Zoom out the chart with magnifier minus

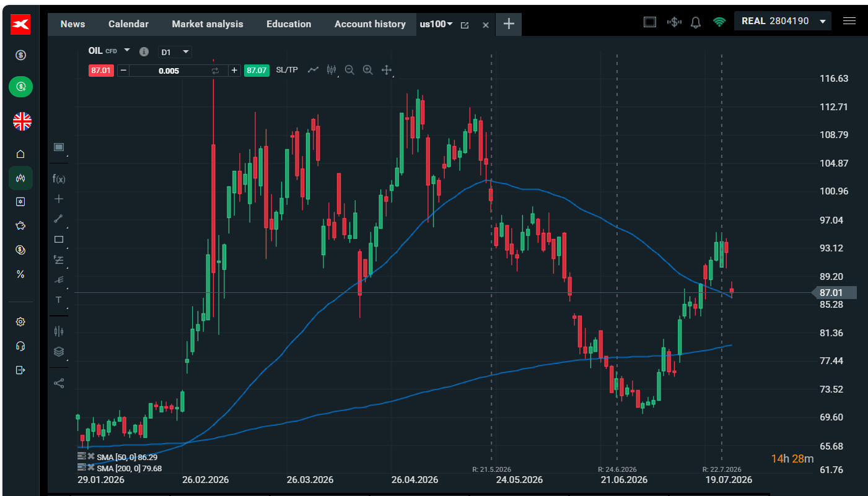tap(349, 70)
